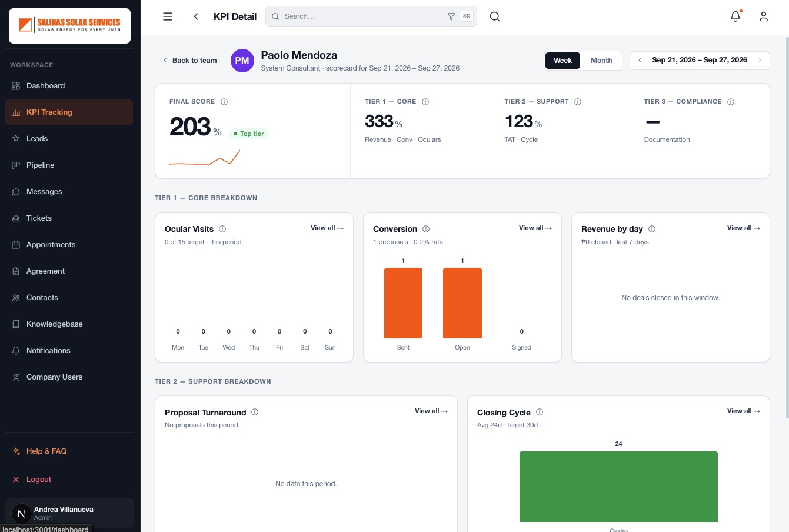Viewport: 789px width, 532px height.
Task: Click View all on Revenue by day card
Action: (744, 228)
